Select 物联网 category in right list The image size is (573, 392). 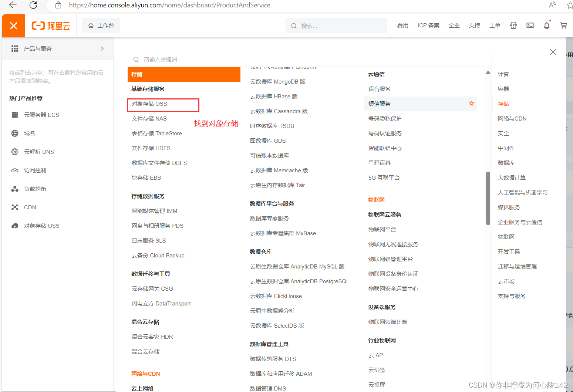coord(506,237)
